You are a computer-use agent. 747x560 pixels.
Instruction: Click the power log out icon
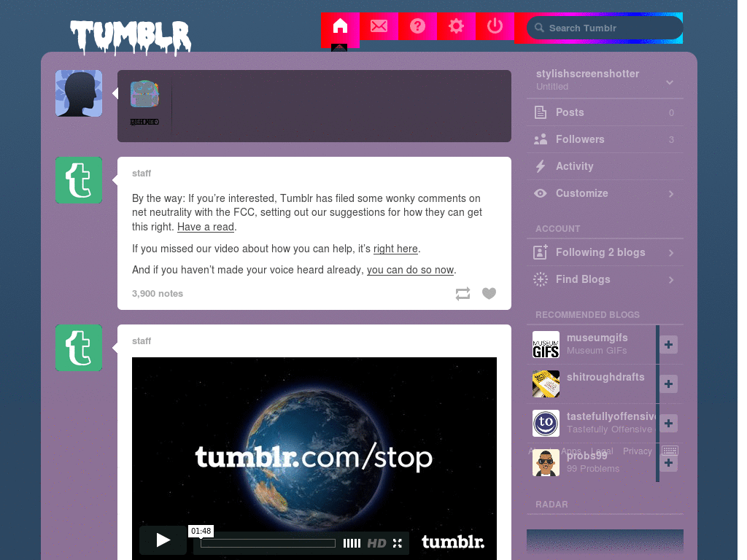pyautogui.click(x=495, y=26)
